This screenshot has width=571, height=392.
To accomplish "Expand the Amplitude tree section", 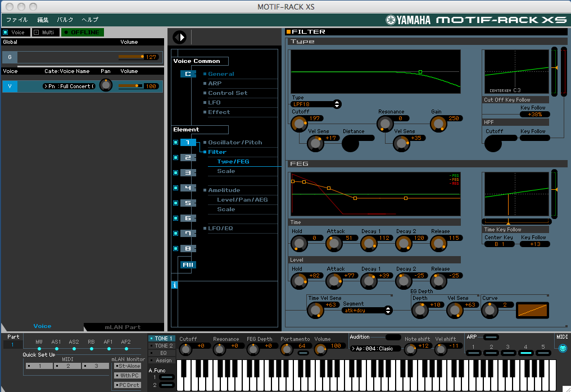I will [x=224, y=190].
